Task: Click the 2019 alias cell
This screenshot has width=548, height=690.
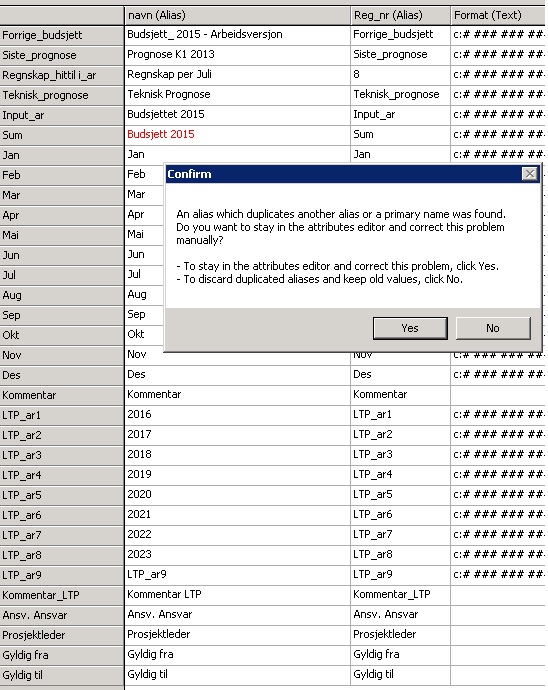Action: (x=238, y=475)
